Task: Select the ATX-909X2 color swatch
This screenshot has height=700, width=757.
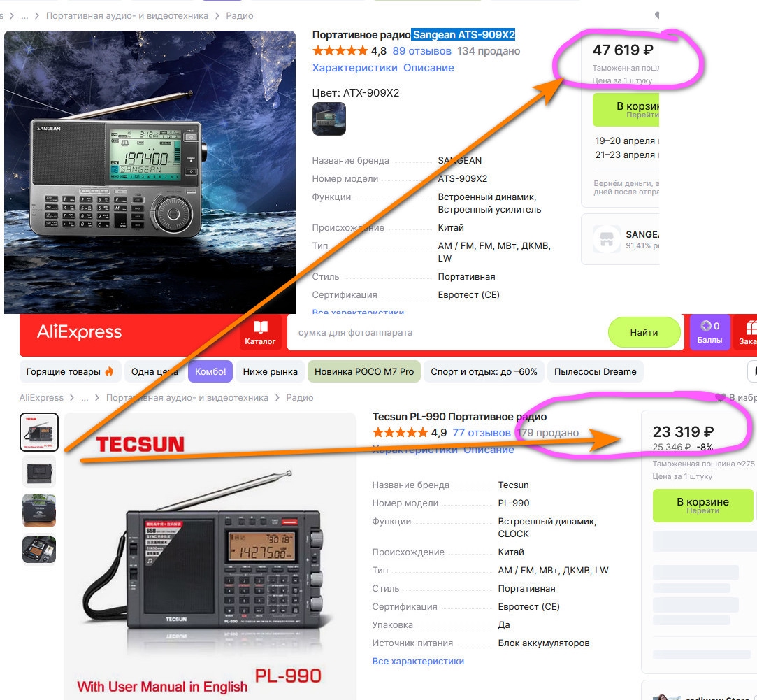Action: [329, 119]
